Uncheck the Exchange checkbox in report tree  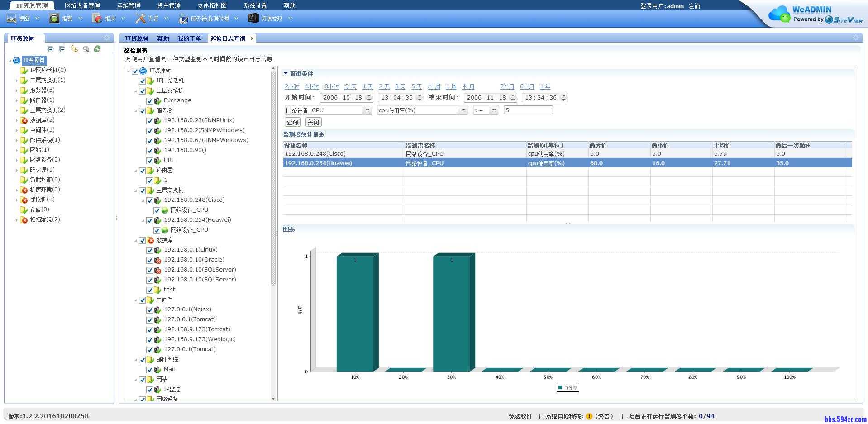150,101
